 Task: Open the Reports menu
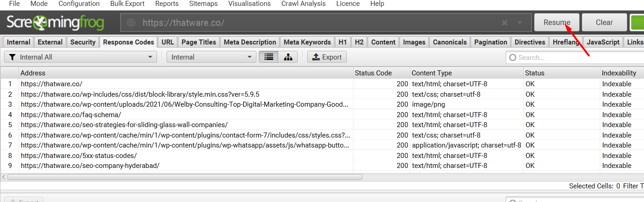click(167, 4)
